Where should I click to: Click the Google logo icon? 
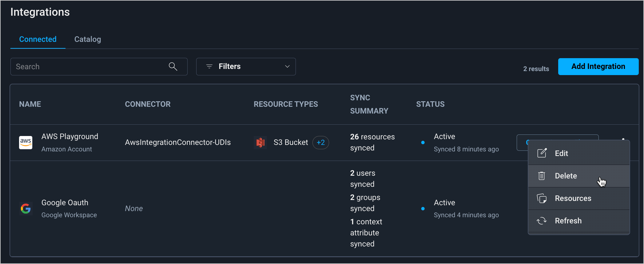point(26,209)
